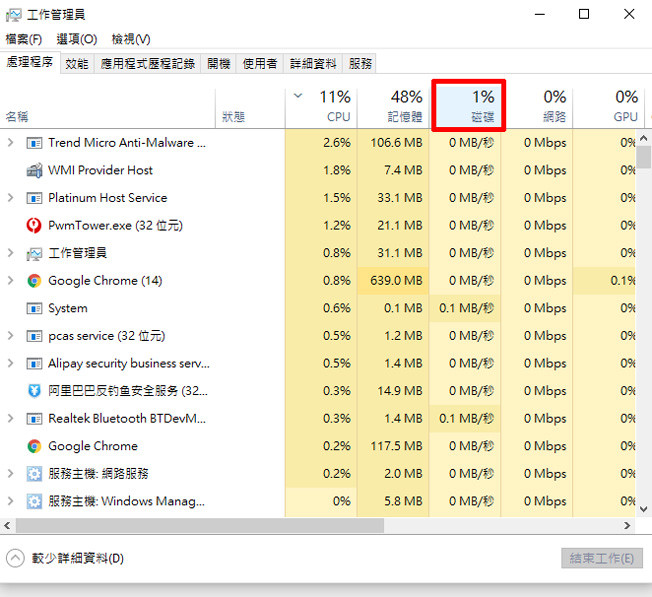Select the 0.1% GPU cell of Chrome
The image size is (652, 597).
(605, 281)
